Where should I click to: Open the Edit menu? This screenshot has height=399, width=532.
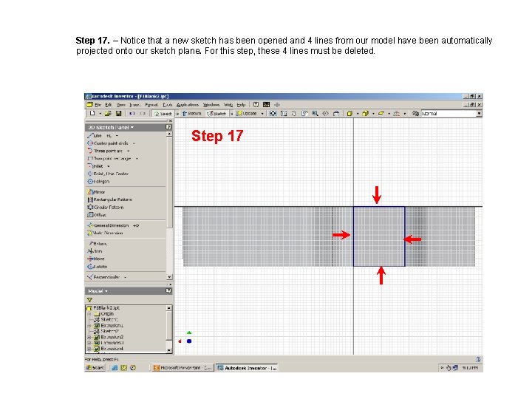coord(109,105)
